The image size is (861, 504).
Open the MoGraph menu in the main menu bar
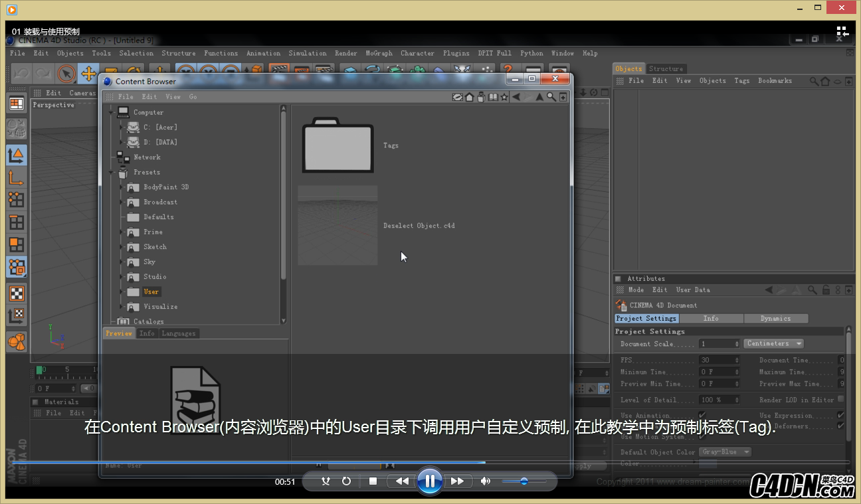coord(379,53)
